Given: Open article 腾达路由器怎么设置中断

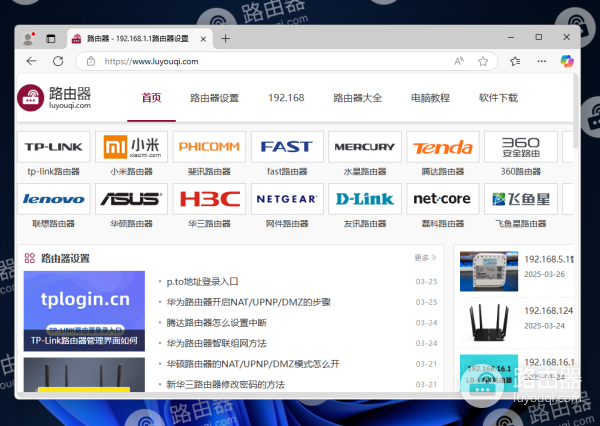Looking at the screenshot, I should (217, 323).
